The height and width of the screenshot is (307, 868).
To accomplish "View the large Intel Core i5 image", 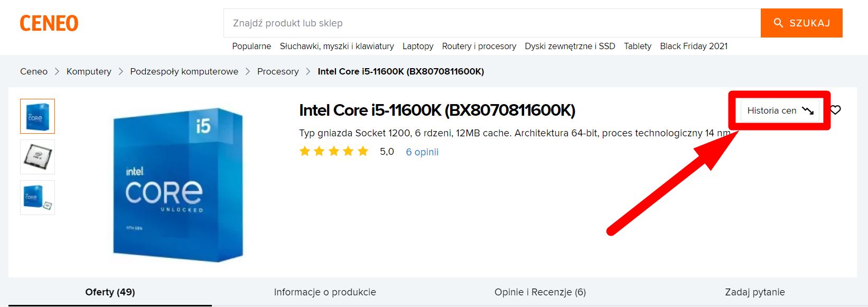I will pos(178,185).
